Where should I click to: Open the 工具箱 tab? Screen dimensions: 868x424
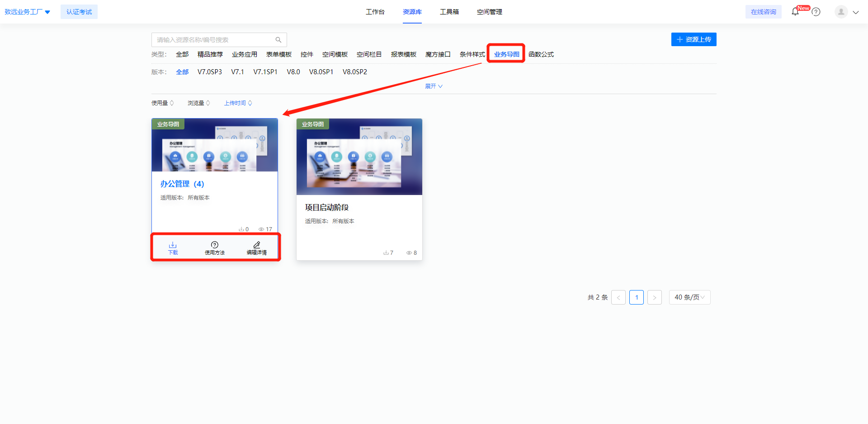[x=449, y=12]
